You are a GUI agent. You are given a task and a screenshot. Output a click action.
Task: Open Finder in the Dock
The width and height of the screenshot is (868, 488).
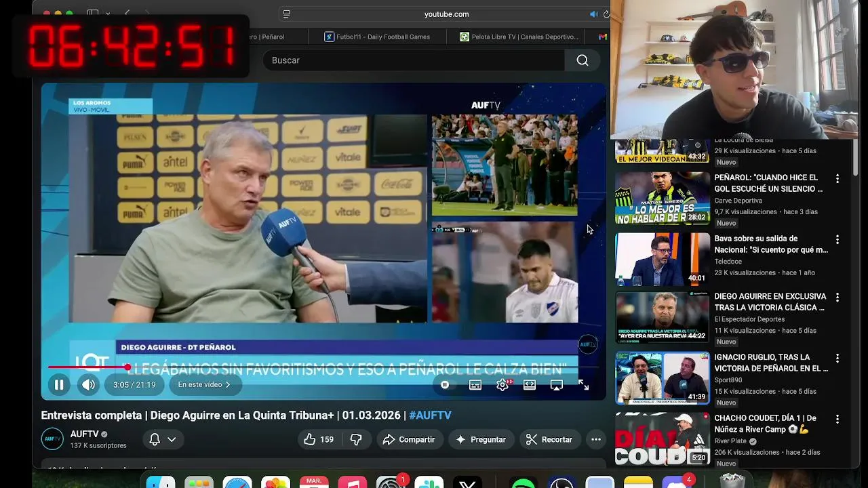coord(161,482)
